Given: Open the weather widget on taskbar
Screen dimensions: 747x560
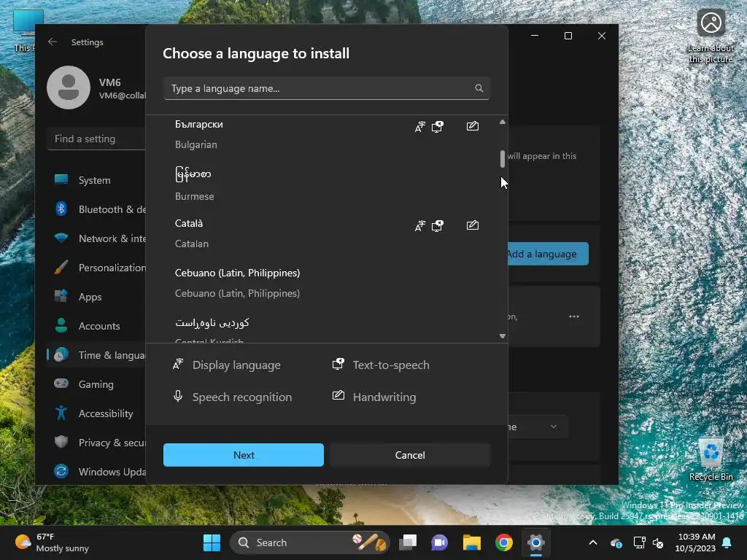Looking at the screenshot, I should click(53, 542).
